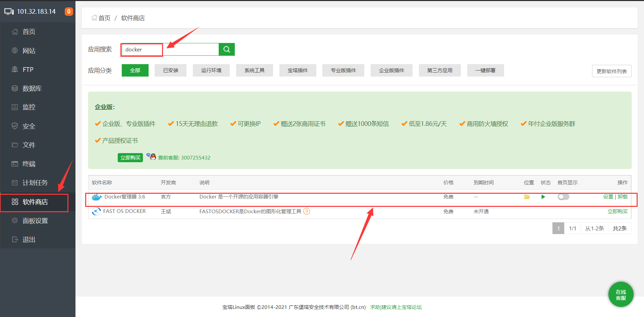Screen dimensions: 644x317
Task: Click the 在线客服 floating button
Action: 621,295
